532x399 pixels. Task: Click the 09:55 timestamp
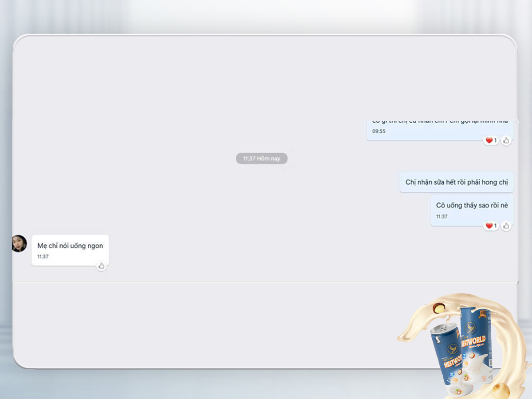(379, 131)
